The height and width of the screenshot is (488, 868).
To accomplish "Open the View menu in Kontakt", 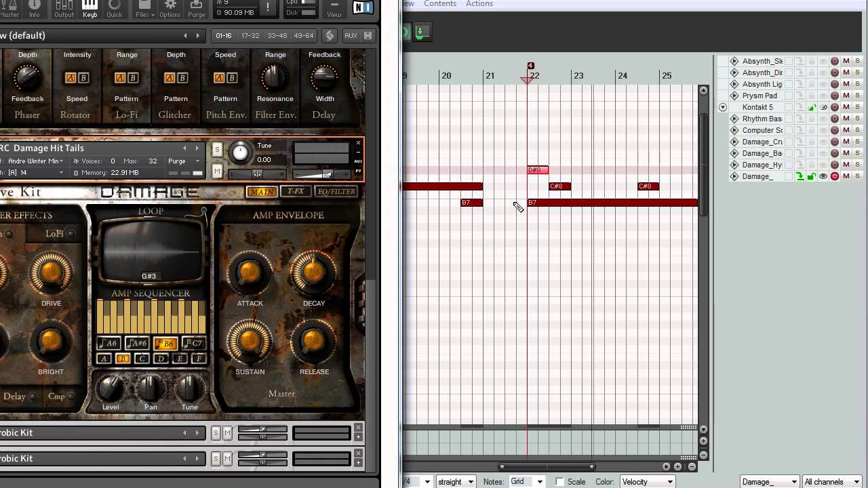I will (x=334, y=9).
